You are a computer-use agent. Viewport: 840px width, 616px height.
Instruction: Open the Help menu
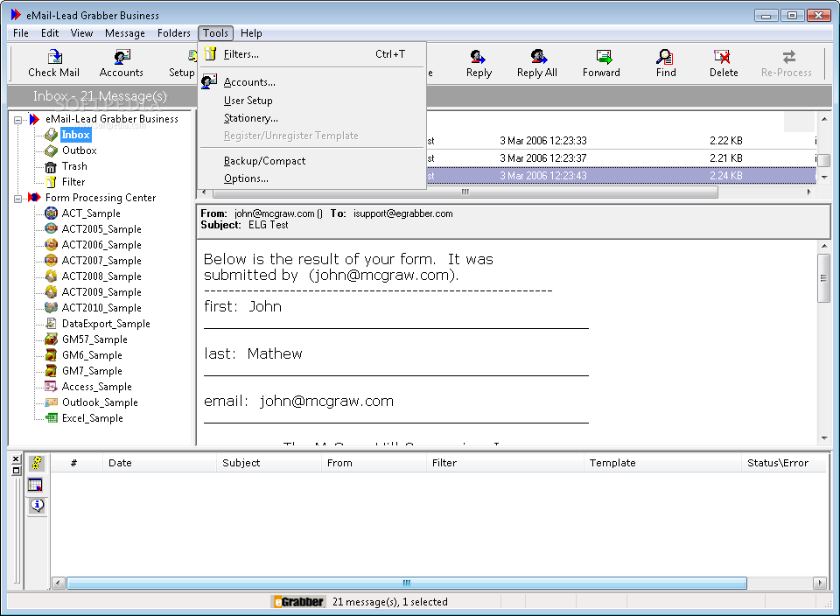[x=251, y=33]
